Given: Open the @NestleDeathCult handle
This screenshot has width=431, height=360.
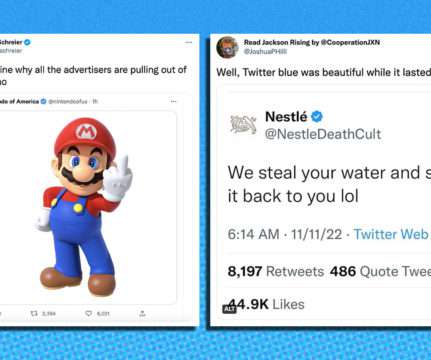Looking at the screenshot, I should coord(323,134).
